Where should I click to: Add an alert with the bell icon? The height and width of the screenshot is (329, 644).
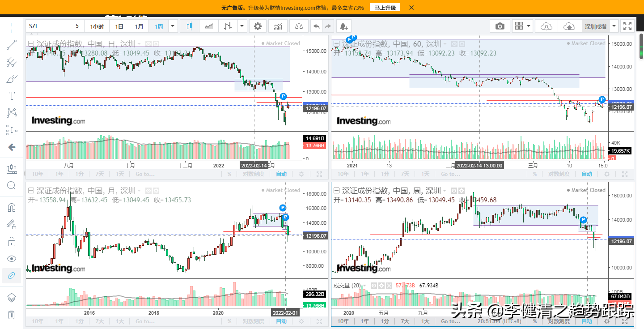point(343,26)
